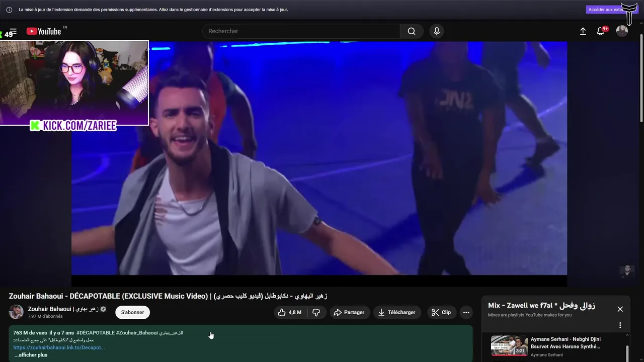This screenshot has height=362, width=644.
Task: Create a Clip with scissors button
Action: (441, 312)
